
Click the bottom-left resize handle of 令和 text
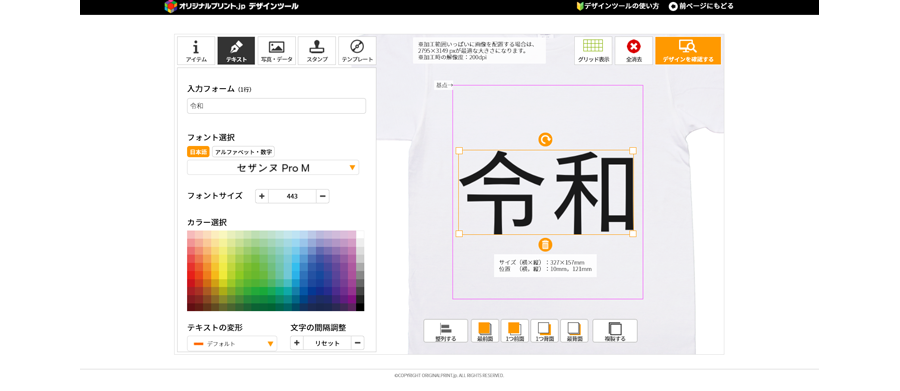[x=459, y=234]
